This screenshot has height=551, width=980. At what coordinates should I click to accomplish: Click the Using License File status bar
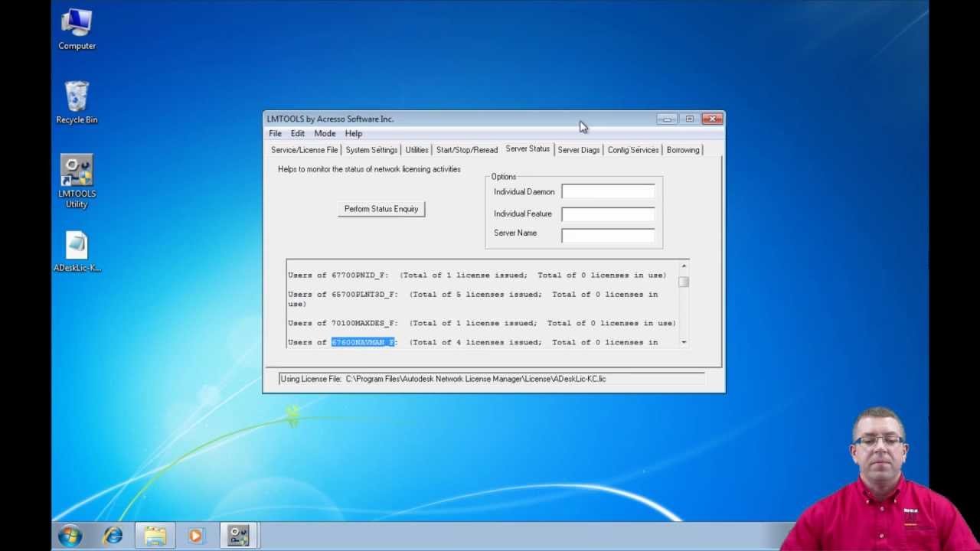tap(492, 379)
